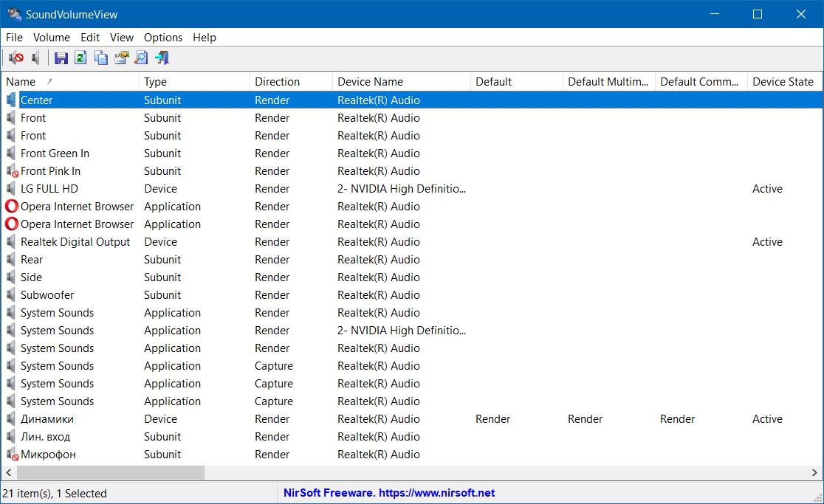Click the speaker icon beside Front Green In

coord(11,153)
